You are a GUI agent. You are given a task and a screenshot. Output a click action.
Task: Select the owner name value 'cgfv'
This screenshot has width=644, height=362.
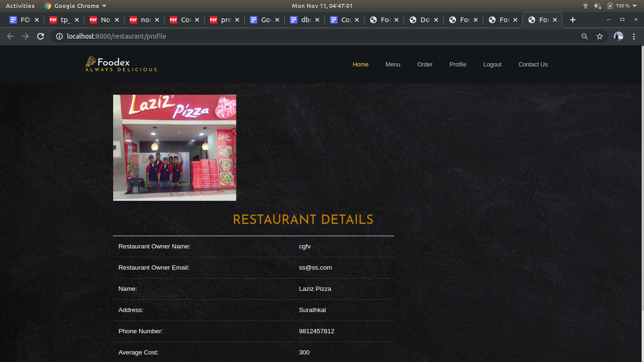(x=305, y=247)
